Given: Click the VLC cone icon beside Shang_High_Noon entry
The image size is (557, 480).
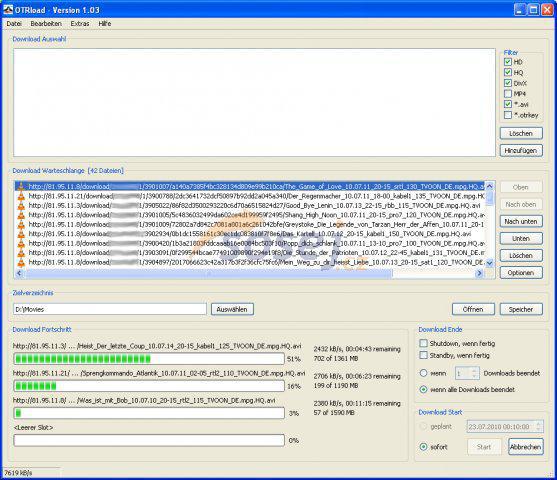Looking at the screenshot, I should click(21, 215).
